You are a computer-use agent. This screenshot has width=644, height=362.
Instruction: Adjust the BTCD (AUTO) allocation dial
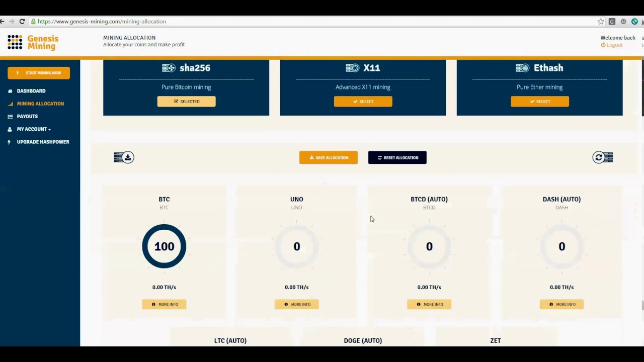click(429, 246)
